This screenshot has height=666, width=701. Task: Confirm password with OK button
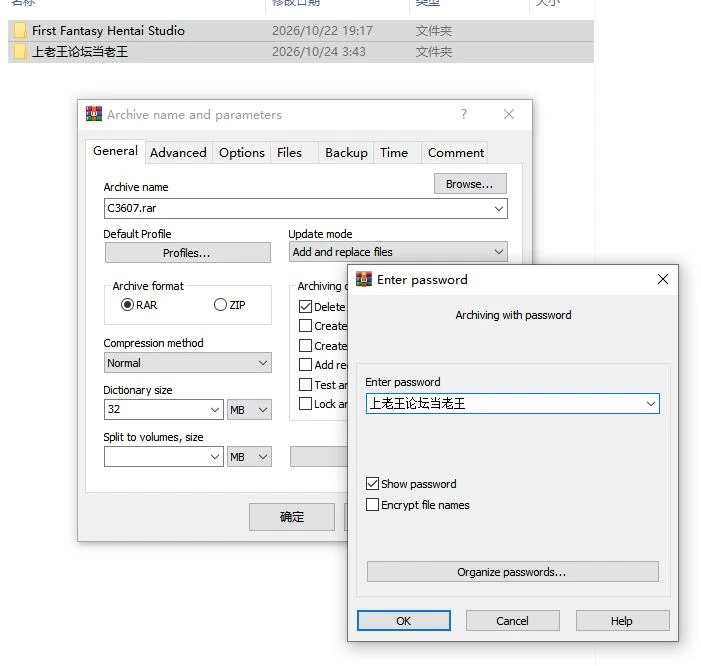click(404, 621)
